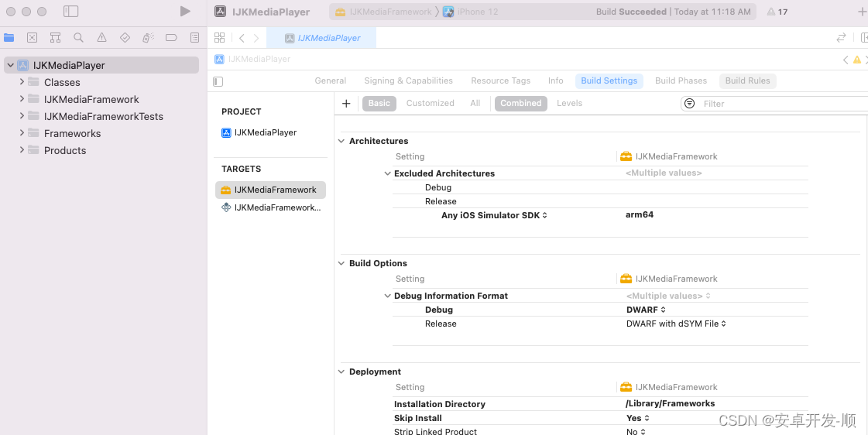Open the General tab
The width and height of the screenshot is (868, 435).
(331, 80)
